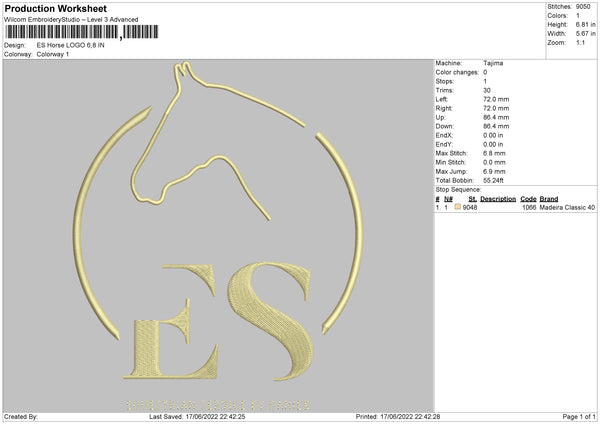Screen dimensions: 600x424
Task: Click the design name ES Horse LOGO
Action: [x=70, y=45]
